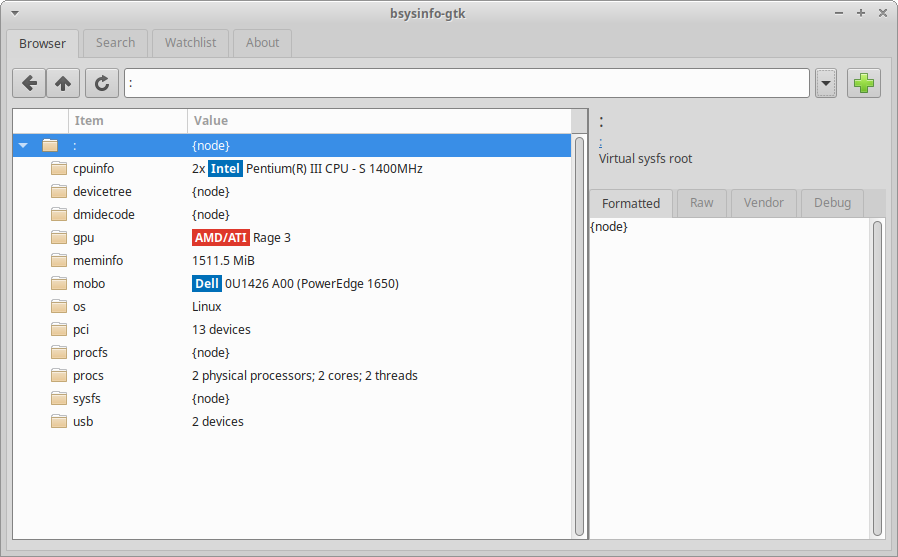Select the sysfs row label
Viewport: 898px width, 557px height.
(86, 398)
